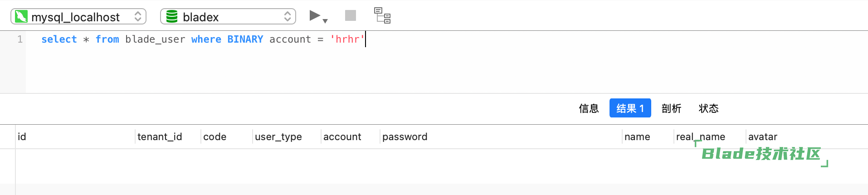
Task: Click the mysql_localhost connection icon
Action: (21, 17)
